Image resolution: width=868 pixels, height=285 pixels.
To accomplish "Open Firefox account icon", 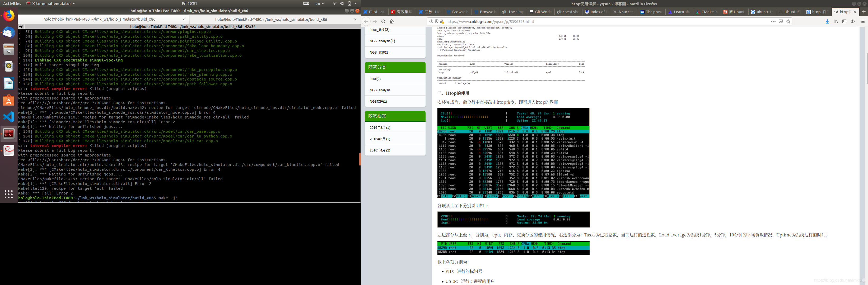I will tap(853, 21).
